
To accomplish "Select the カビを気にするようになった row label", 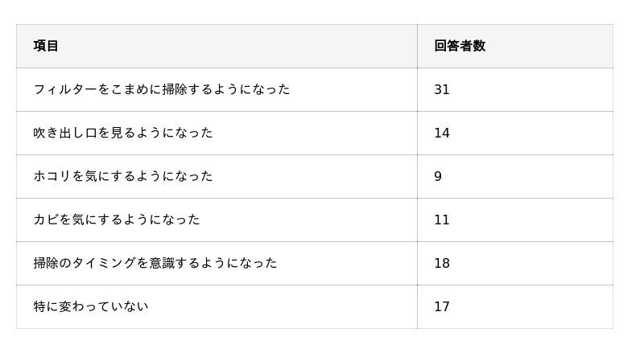I will tap(117, 220).
